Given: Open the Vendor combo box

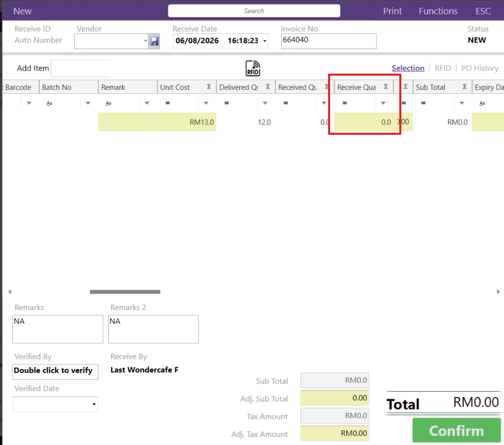Looking at the screenshot, I should tap(145, 41).
